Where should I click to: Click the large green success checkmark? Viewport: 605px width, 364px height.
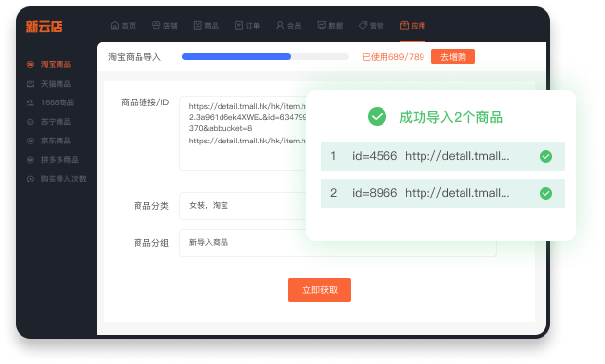377,116
